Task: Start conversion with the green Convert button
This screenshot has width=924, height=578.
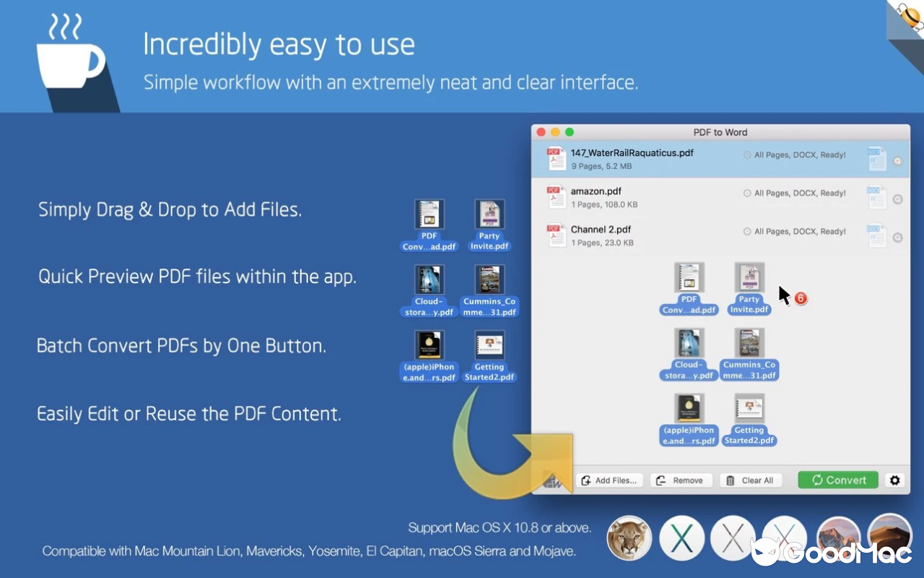Action: [838, 480]
